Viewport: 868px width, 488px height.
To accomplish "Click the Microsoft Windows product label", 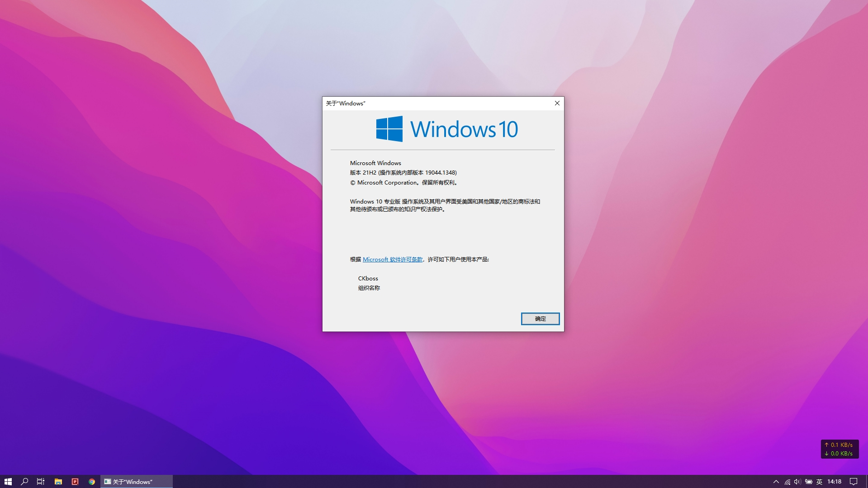I will tap(375, 163).
